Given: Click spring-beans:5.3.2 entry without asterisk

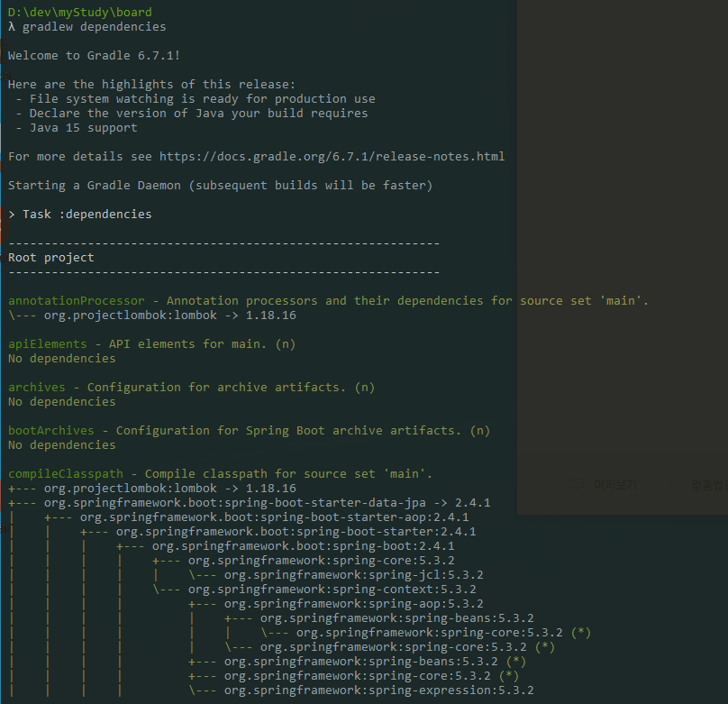Looking at the screenshot, I should point(397,617).
